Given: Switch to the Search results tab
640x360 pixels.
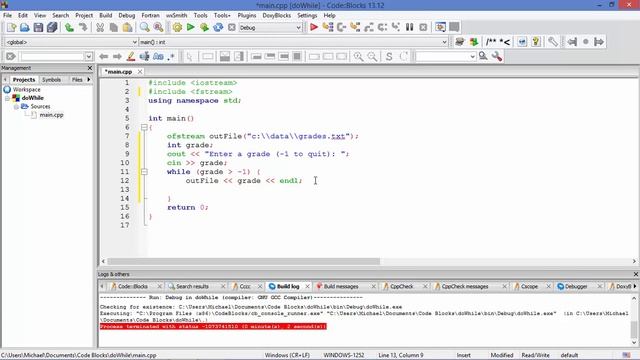Looking at the screenshot, I should click(192, 287).
